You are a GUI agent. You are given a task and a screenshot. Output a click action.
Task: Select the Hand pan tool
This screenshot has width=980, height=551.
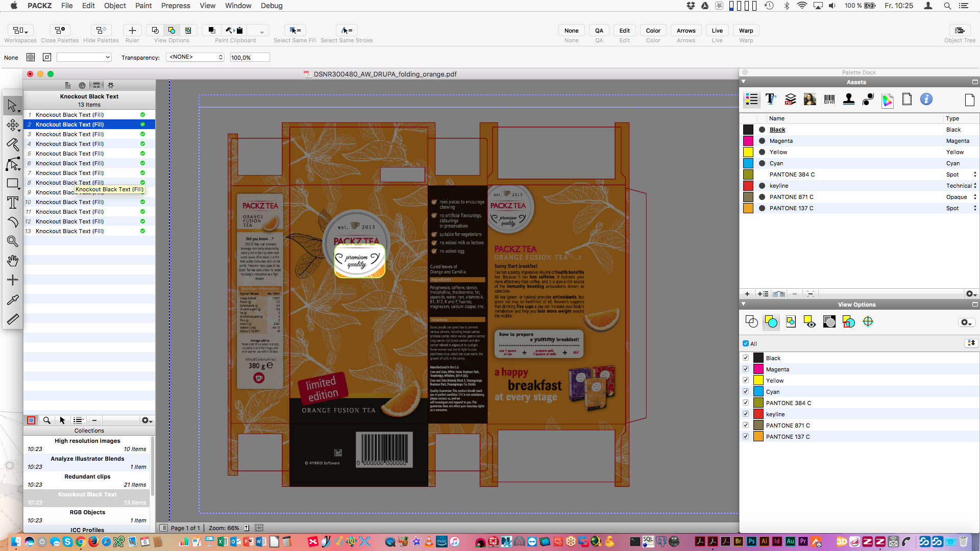click(13, 261)
